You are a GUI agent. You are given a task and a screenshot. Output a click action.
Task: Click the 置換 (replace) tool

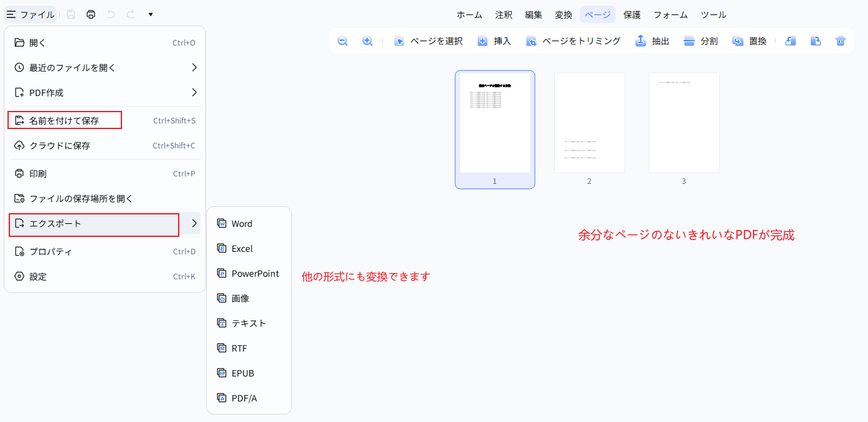749,41
